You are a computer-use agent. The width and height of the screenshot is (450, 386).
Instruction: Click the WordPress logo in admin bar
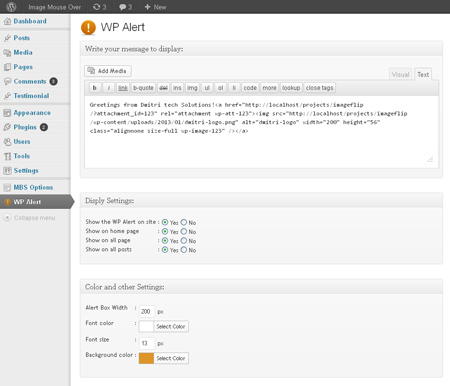coord(11,7)
